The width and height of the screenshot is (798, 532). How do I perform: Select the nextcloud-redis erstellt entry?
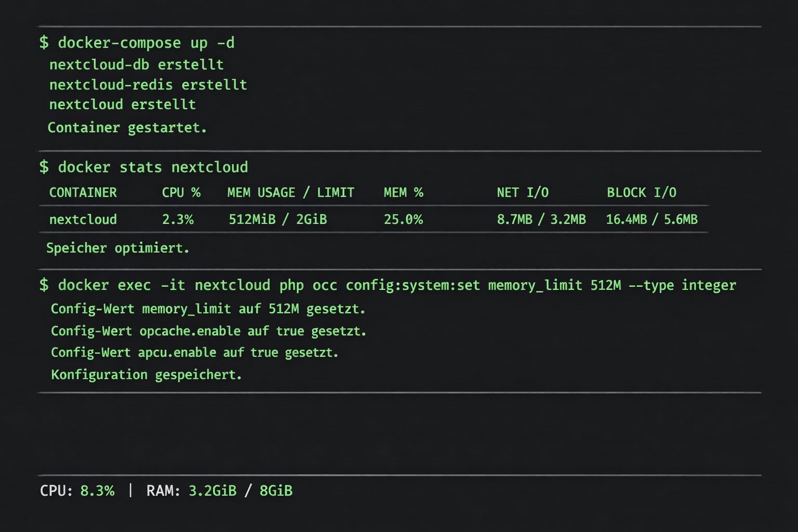pyautogui.click(x=148, y=84)
